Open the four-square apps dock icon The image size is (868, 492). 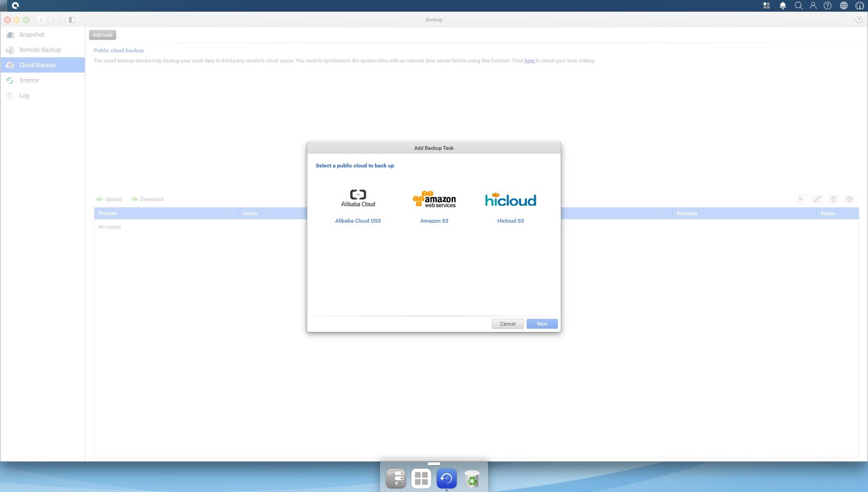click(421, 479)
